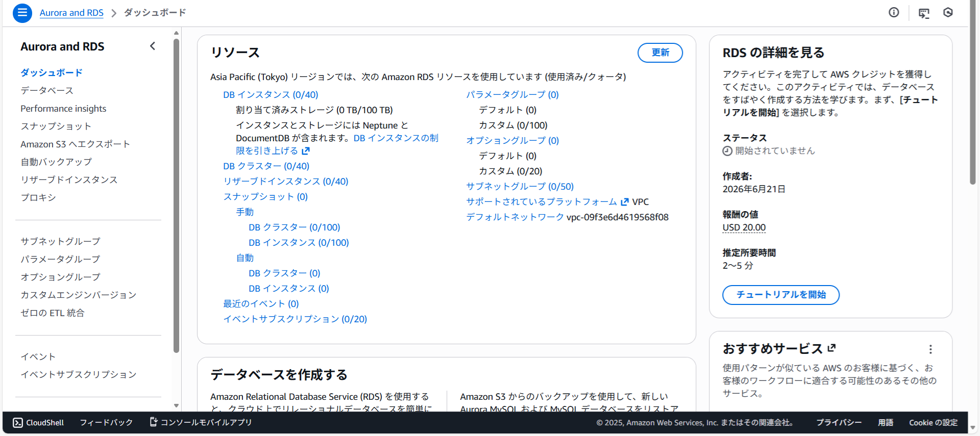
Task: Select データベース in the sidebar
Action: [47, 91]
